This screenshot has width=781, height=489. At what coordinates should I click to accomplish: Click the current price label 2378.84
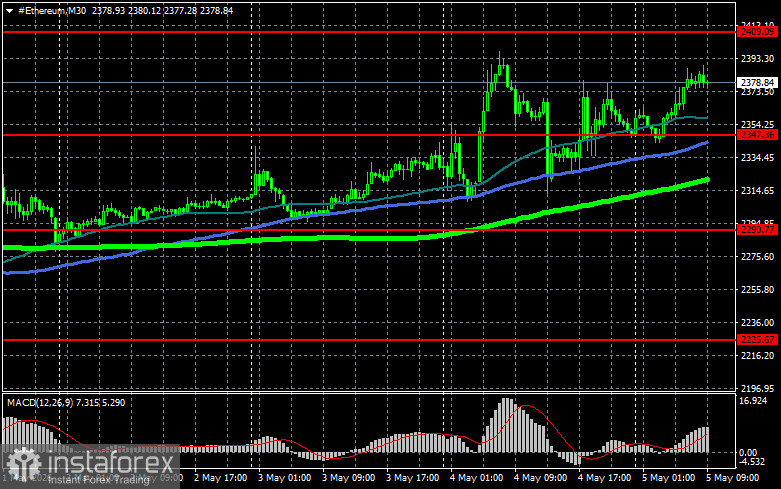coord(757,83)
